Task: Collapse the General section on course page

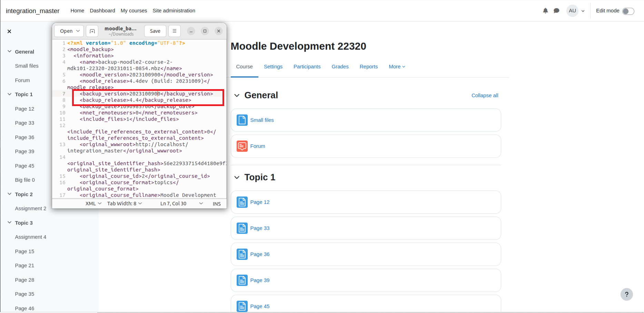Action: [237, 95]
